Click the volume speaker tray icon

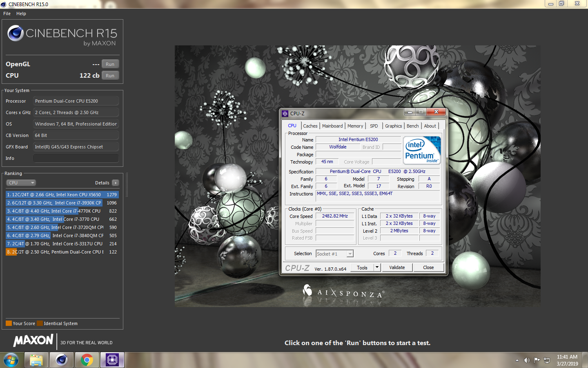point(527,360)
